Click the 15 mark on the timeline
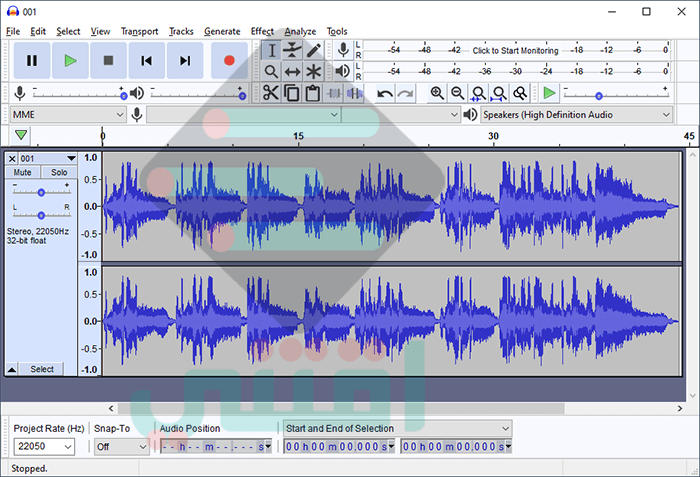 298,136
